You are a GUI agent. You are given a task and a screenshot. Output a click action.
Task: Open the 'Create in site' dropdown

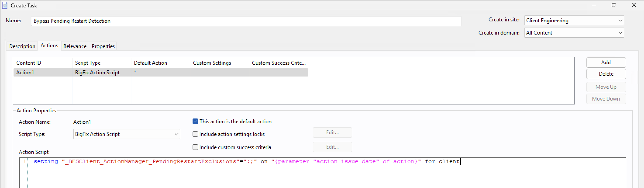(574, 21)
